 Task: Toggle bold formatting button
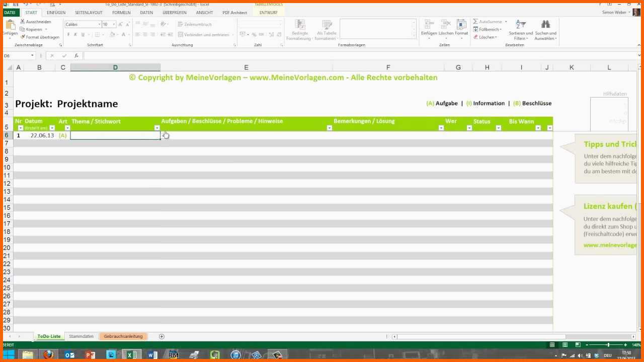pos(69,35)
